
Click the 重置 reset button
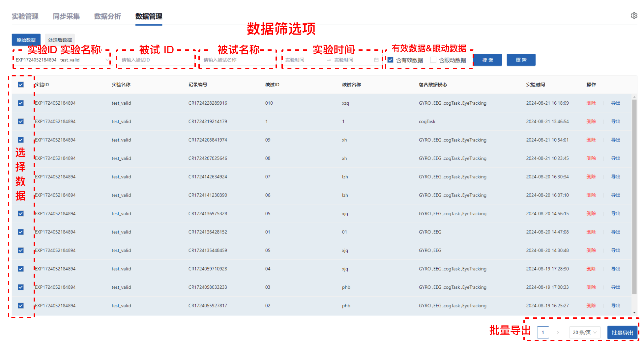tap(521, 60)
